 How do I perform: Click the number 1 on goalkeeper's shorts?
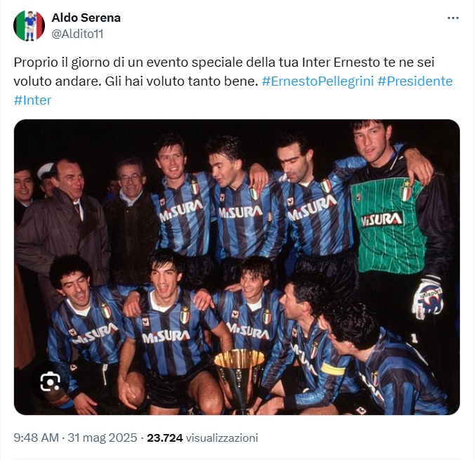[414, 339]
